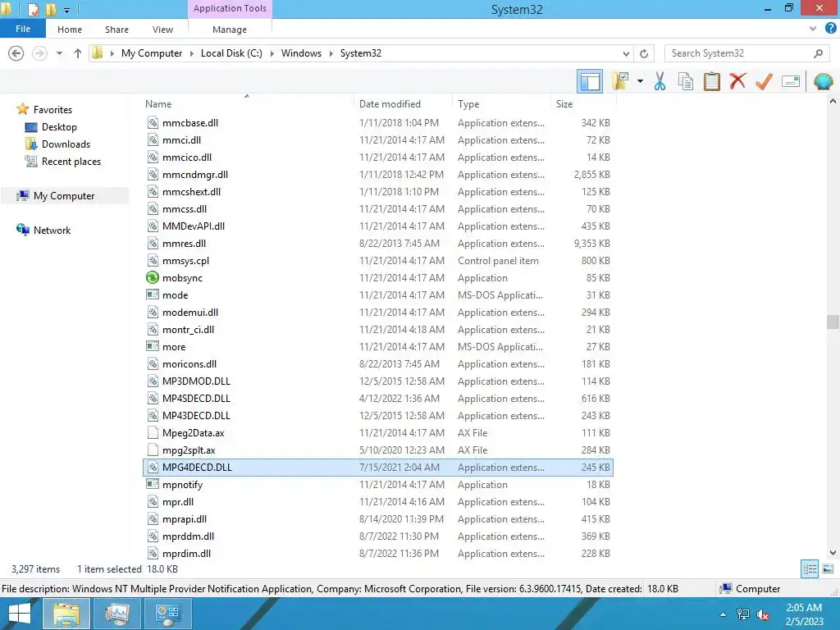Switch to the Home ribbon tab

tap(70, 30)
